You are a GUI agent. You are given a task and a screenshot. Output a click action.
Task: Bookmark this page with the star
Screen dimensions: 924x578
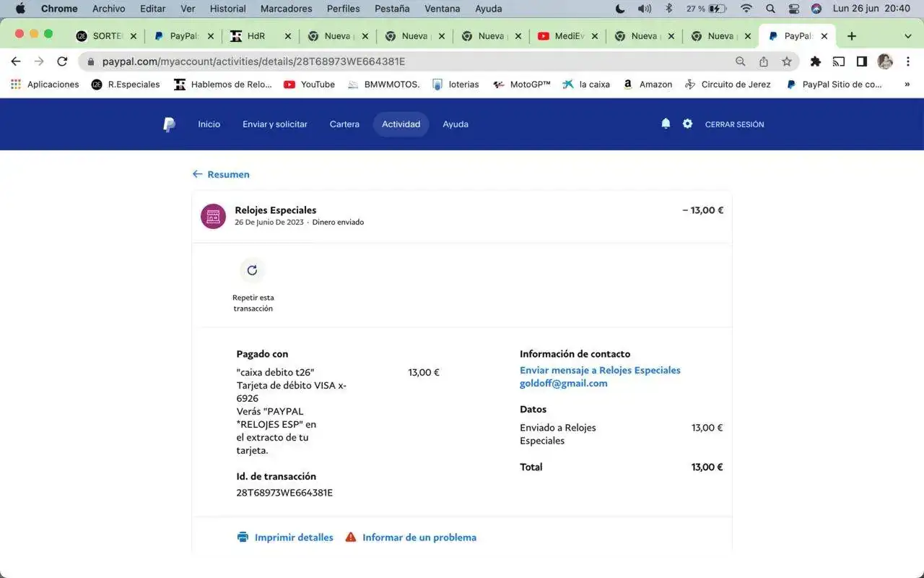(786, 61)
